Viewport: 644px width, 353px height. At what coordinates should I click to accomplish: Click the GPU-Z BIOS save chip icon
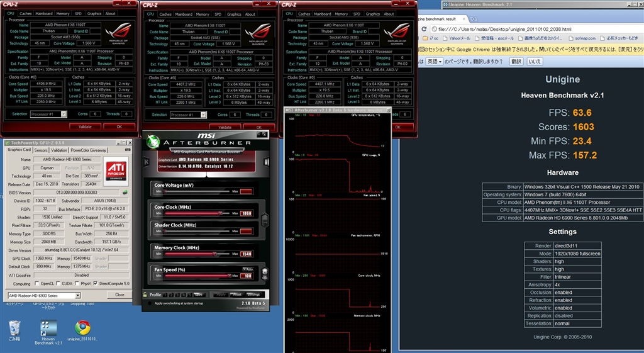point(125,193)
